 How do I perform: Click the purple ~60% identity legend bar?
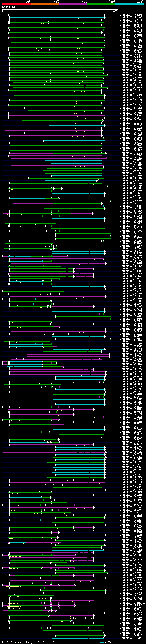tap(73, 4)
